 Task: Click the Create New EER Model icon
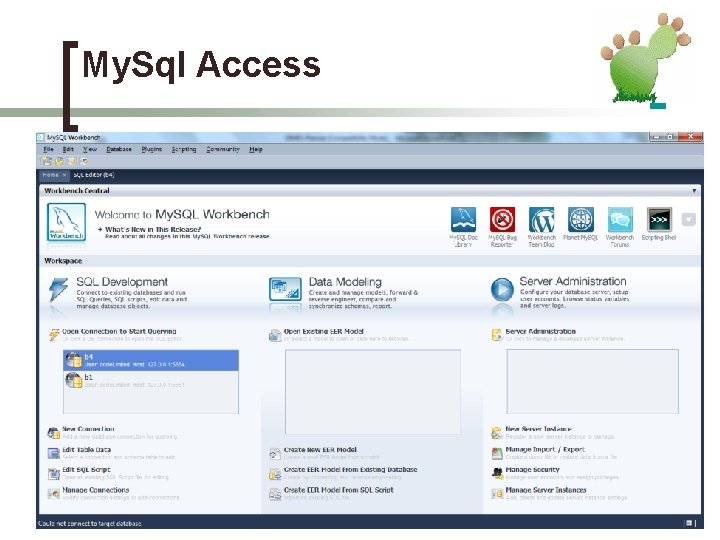[275, 454]
